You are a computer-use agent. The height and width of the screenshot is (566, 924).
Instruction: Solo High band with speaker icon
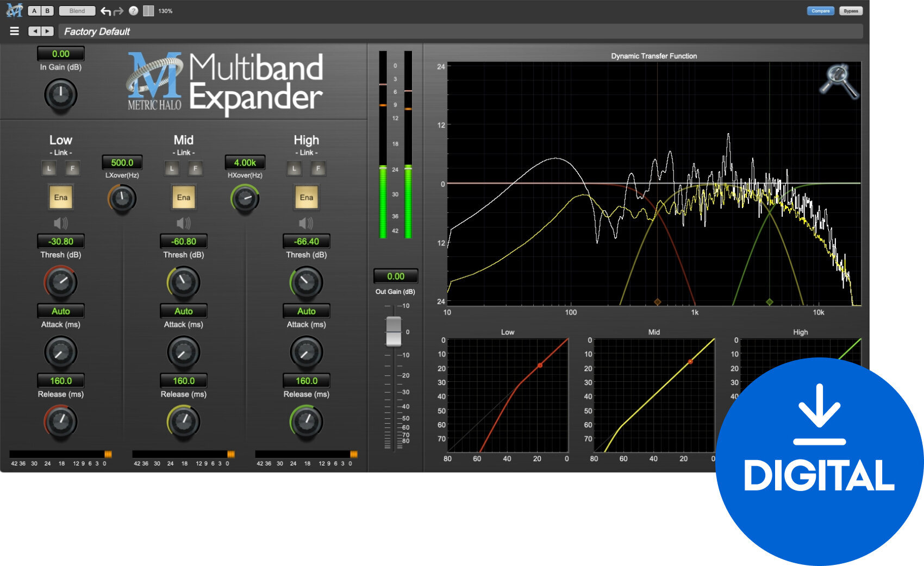[x=307, y=223]
